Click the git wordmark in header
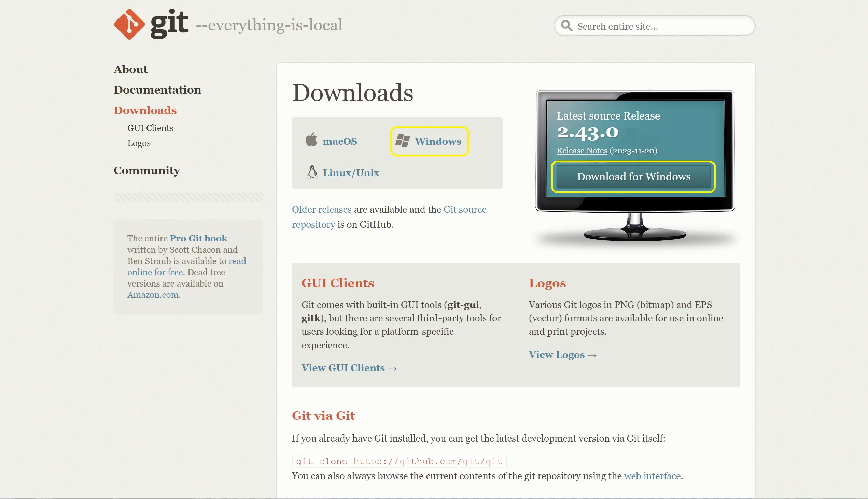This screenshot has height=499, width=868. pos(169,23)
